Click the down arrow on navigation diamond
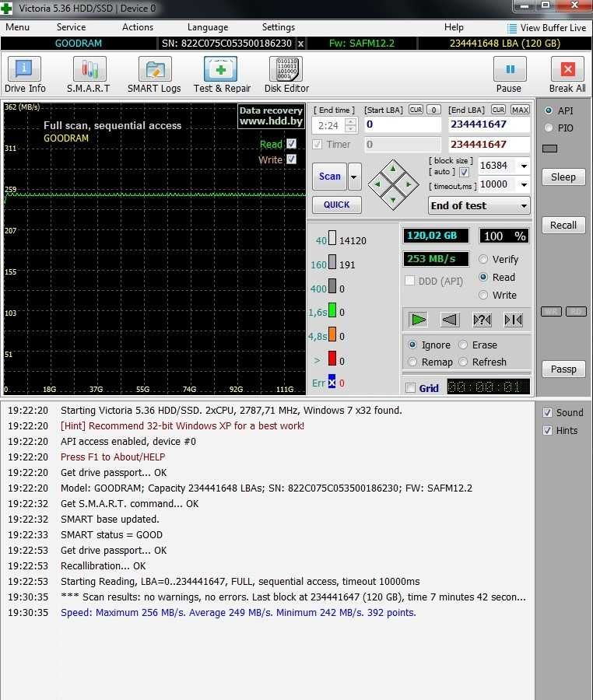The height and width of the screenshot is (700, 593). click(393, 200)
